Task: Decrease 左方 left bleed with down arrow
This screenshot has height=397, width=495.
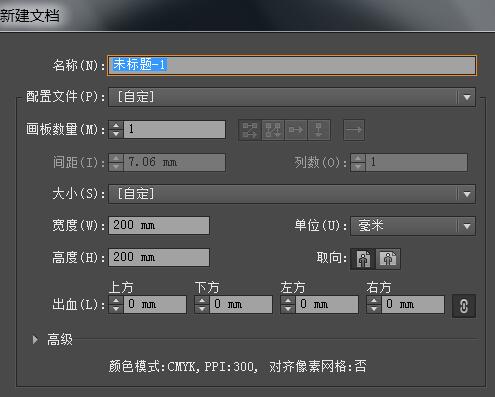Action: tap(288, 309)
